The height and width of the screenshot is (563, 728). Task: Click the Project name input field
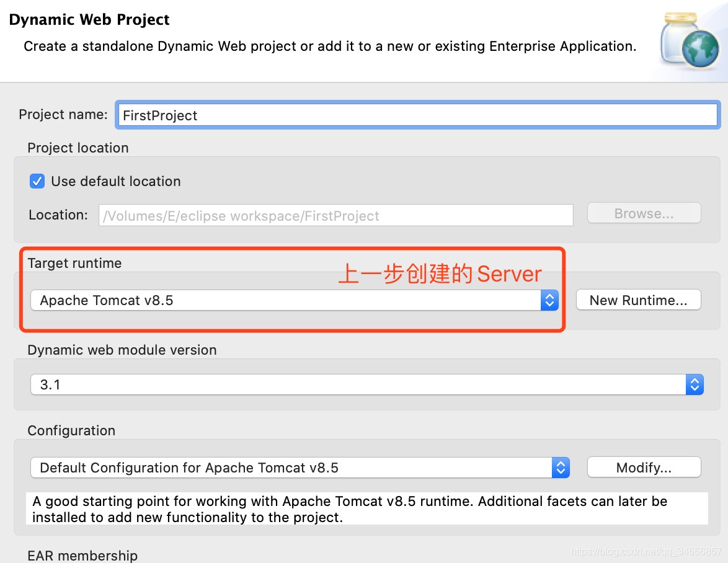click(417, 115)
